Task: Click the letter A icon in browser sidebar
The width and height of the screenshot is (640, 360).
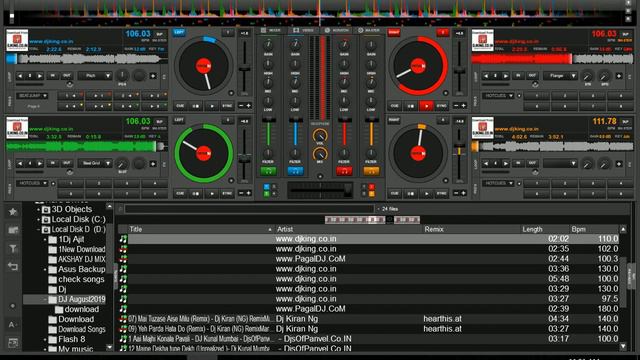Action: (x=12, y=325)
